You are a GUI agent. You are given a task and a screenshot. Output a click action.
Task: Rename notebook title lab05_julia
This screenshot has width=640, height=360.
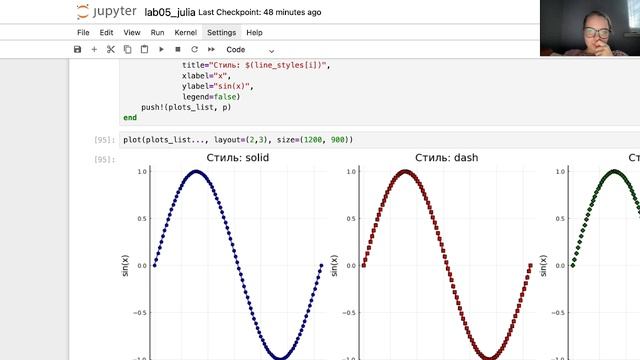170,12
